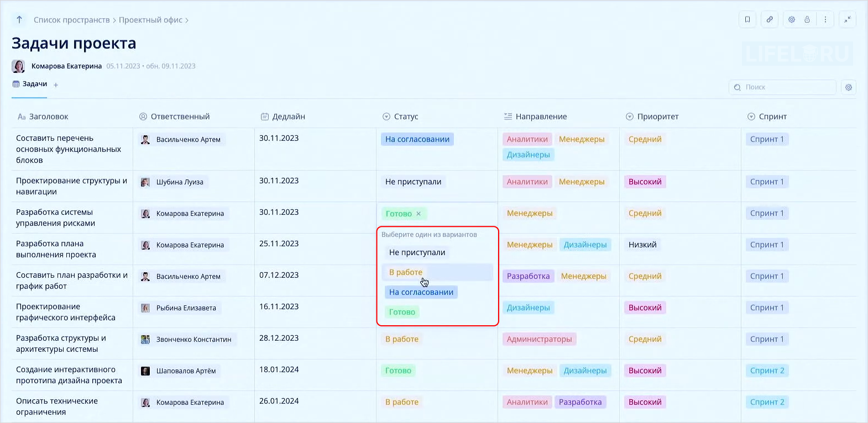This screenshot has height=423, width=868.
Task: Open the three-dot more options menu
Action: (x=825, y=19)
